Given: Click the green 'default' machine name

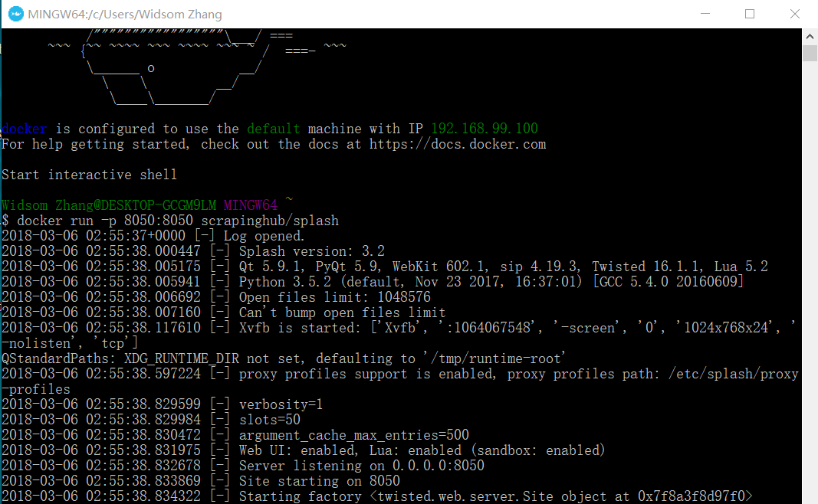Looking at the screenshot, I should coord(274,128).
